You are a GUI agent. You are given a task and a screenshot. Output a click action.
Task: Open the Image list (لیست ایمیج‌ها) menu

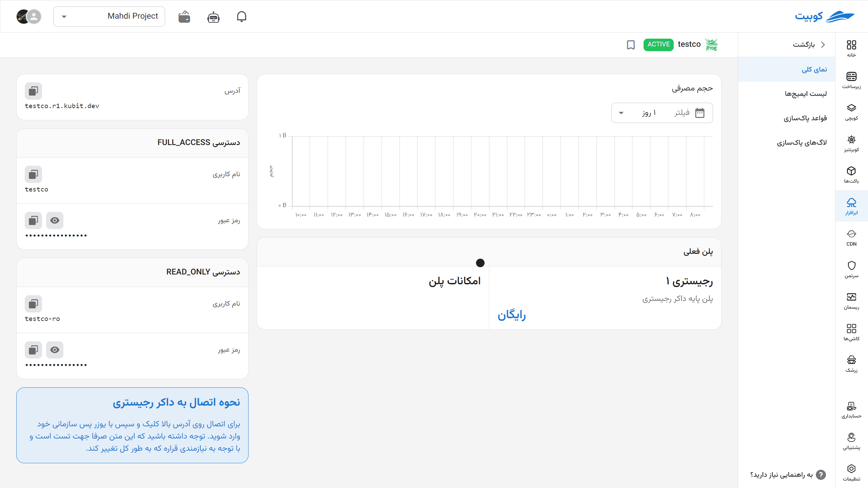(787, 94)
